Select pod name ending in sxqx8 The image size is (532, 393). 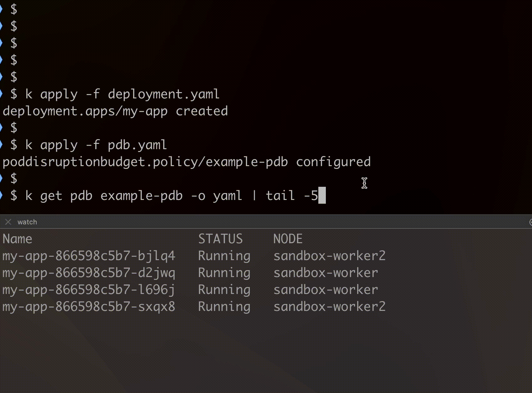pyautogui.click(x=89, y=307)
